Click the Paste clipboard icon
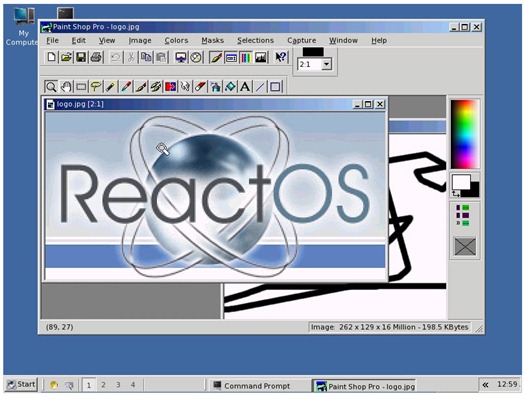524x397 pixels. pyautogui.click(x=161, y=57)
